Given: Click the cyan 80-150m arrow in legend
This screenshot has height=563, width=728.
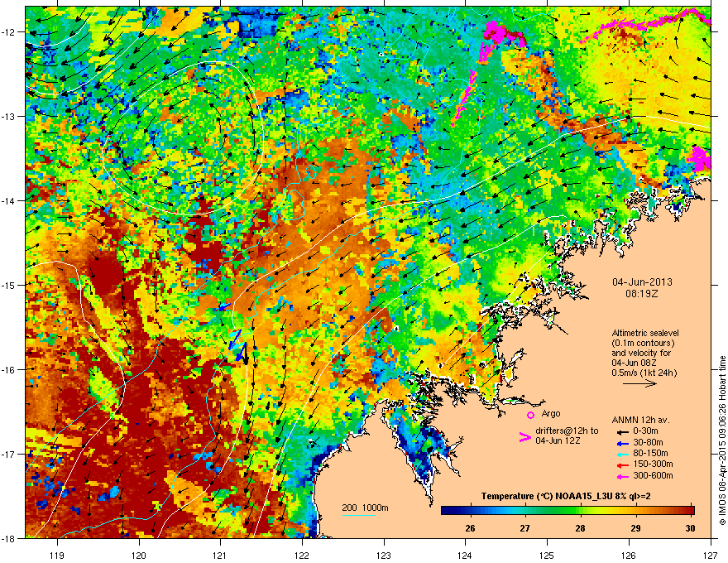Looking at the screenshot, I should (x=622, y=454).
